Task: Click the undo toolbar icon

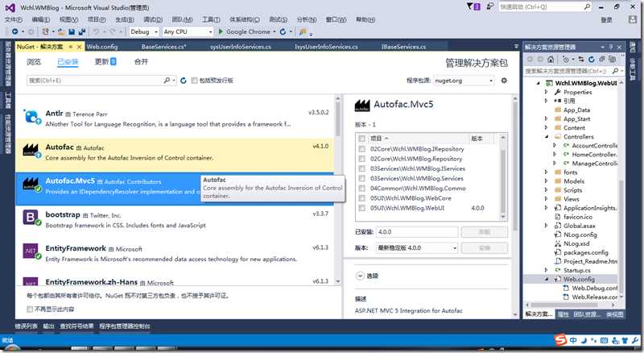Action: pos(96,31)
